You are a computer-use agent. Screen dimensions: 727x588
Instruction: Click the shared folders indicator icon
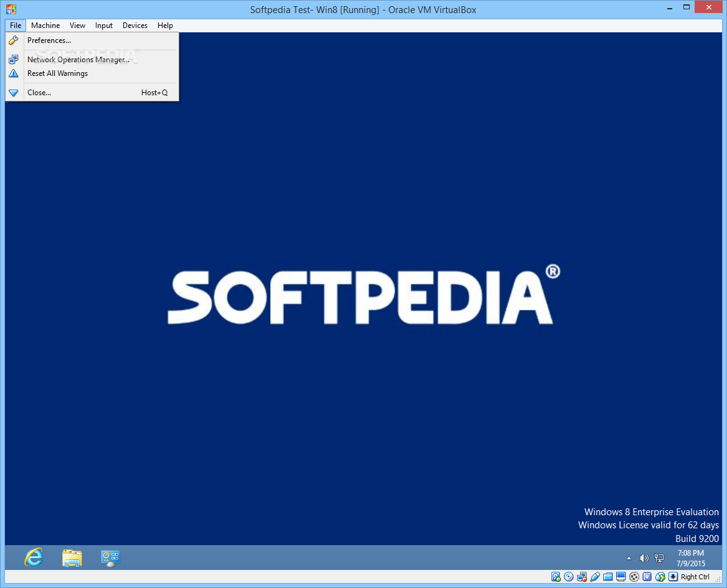click(608, 577)
